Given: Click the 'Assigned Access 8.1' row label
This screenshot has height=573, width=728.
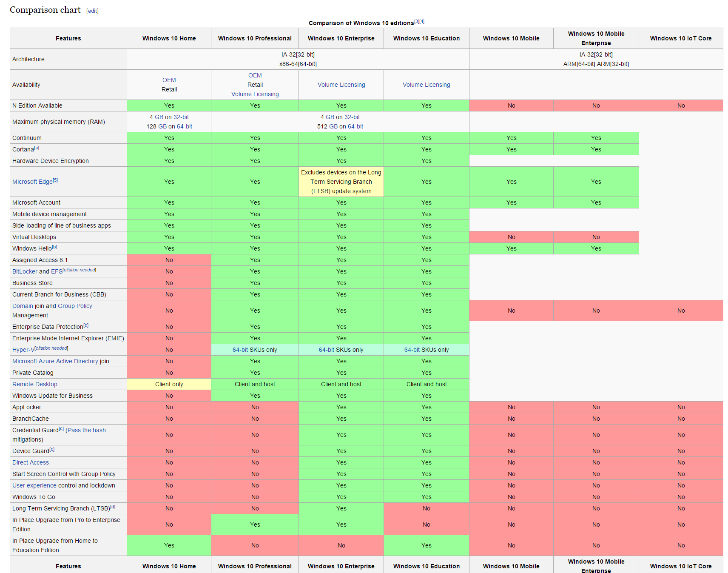Looking at the screenshot, I should (40, 260).
